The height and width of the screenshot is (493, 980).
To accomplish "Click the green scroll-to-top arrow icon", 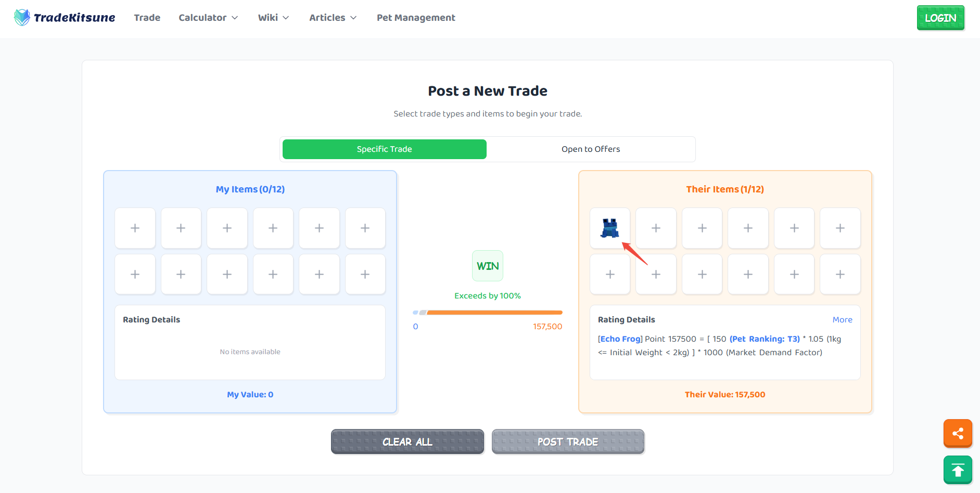I will pyautogui.click(x=958, y=470).
